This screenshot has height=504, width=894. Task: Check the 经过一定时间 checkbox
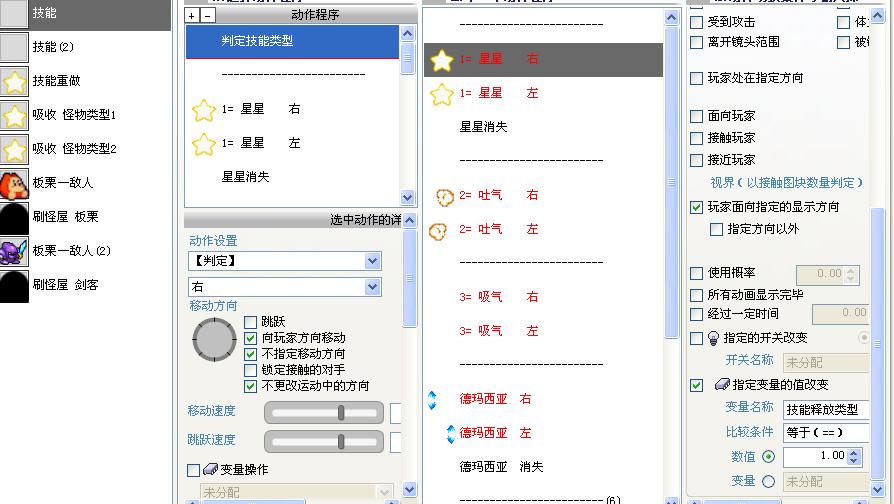696,314
